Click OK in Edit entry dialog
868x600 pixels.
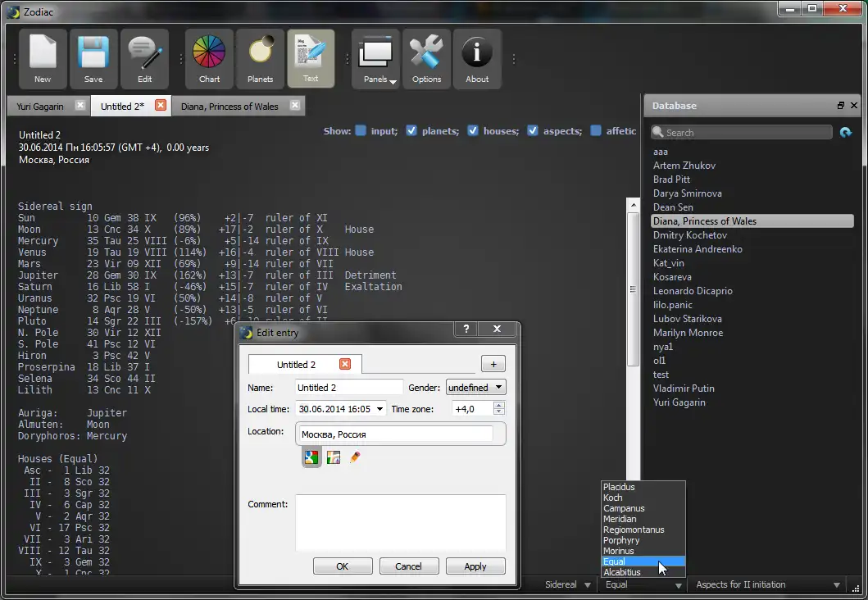pyautogui.click(x=343, y=566)
